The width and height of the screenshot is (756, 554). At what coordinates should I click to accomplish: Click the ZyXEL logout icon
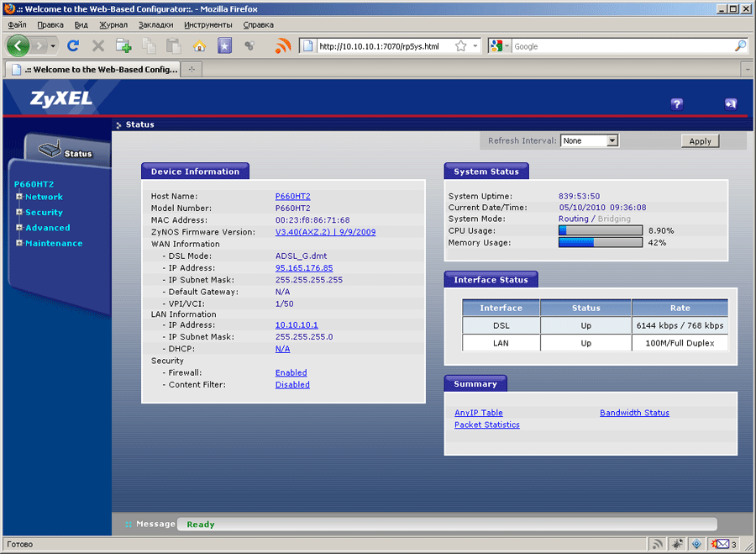click(x=731, y=104)
